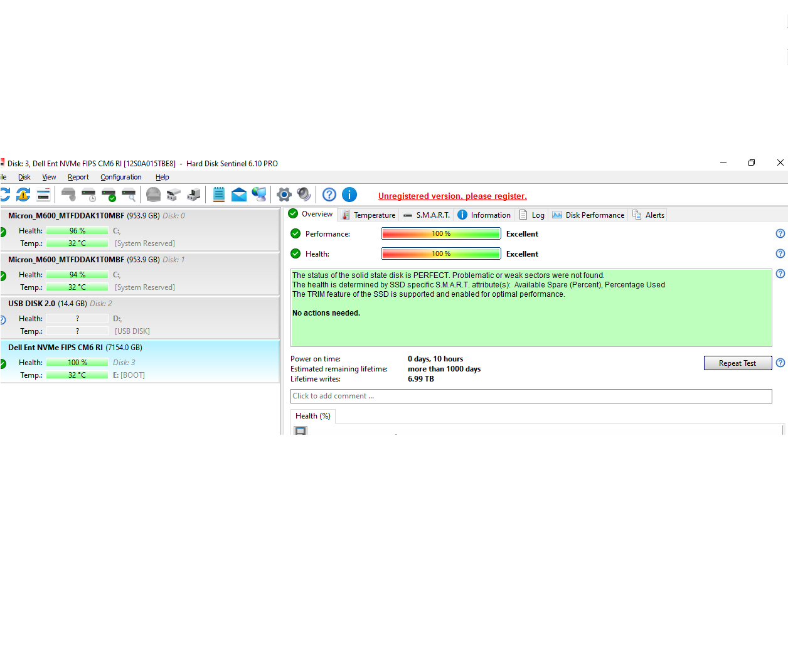Click the refresh with warning toolbar icon
This screenshot has height=672, width=788.
coord(23,195)
